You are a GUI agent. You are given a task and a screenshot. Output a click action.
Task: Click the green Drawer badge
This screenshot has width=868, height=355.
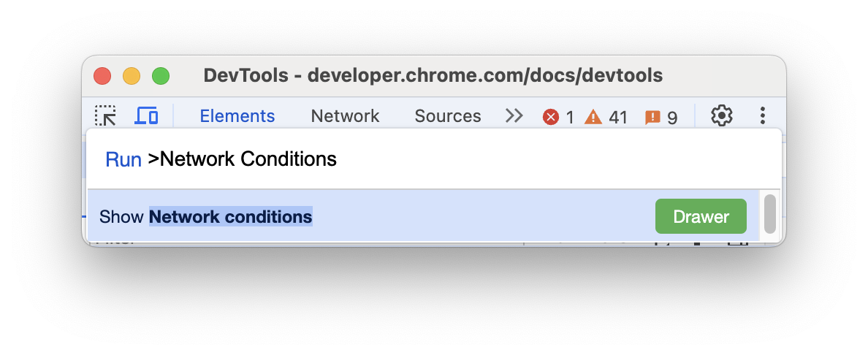point(701,217)
